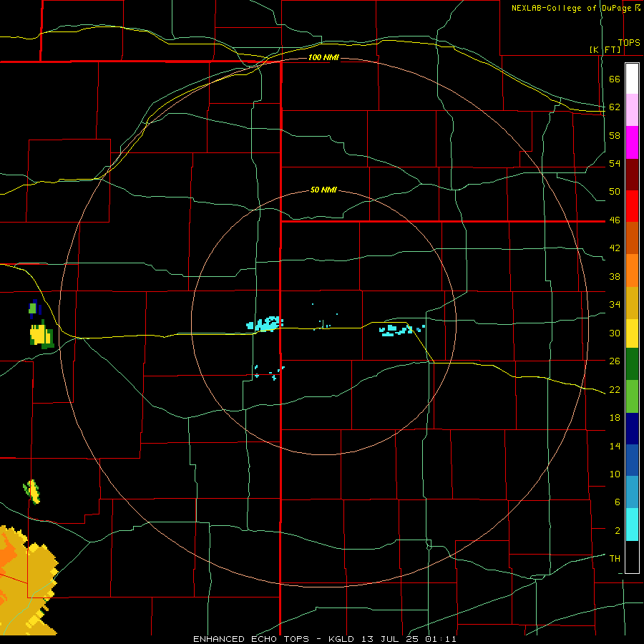Select the medium blue legend swatch near 14
The image size is (644, 644).
pos(632,460)
